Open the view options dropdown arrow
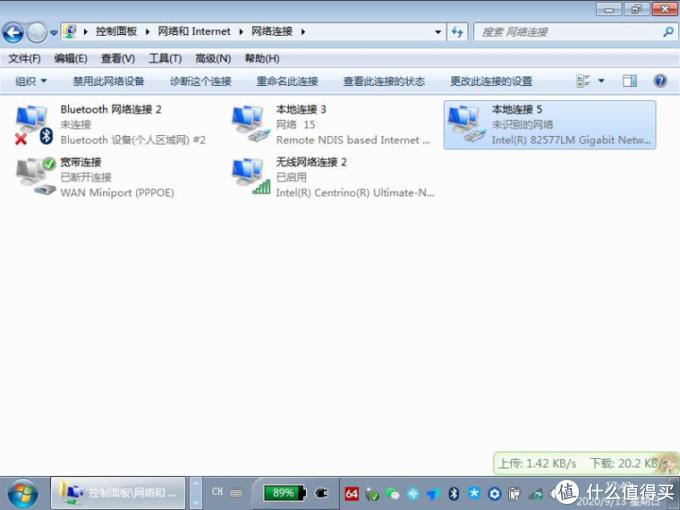Image resolution: width=680 pixels, height=510 pixels. pos(601,81)
